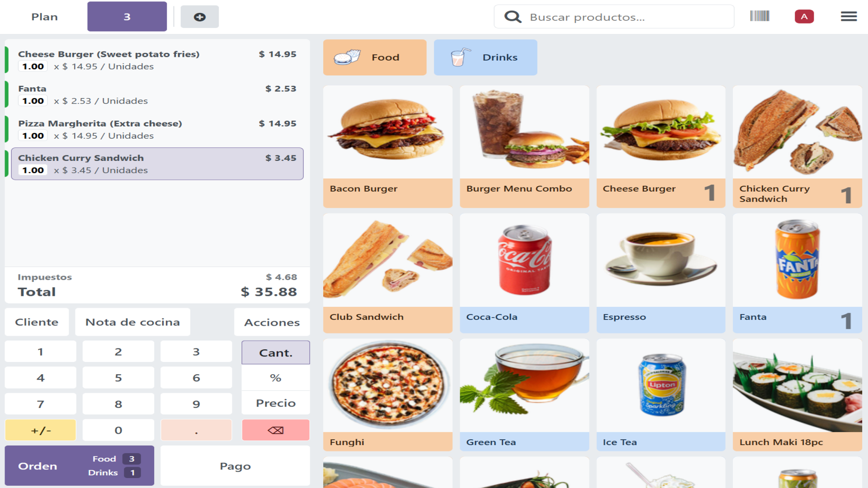Click the barcode scanner icon
This screenshot has height=488, width=868.
coord(759,16)
